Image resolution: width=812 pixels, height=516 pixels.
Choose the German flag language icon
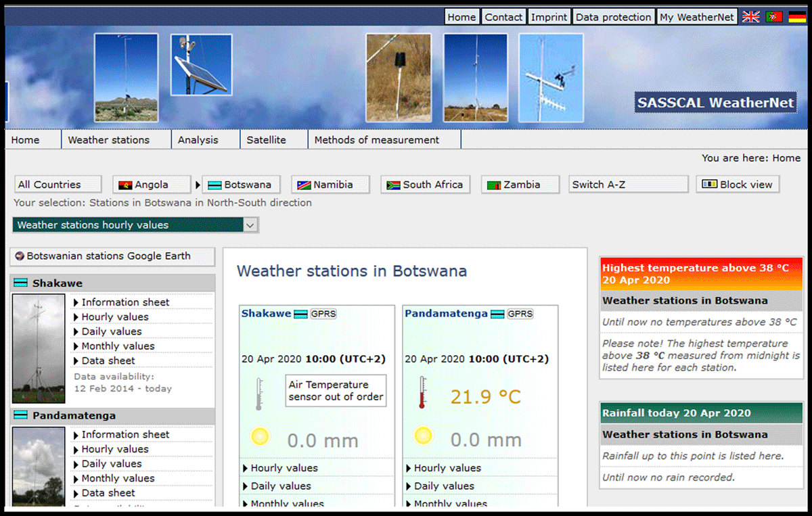(796, 17)
